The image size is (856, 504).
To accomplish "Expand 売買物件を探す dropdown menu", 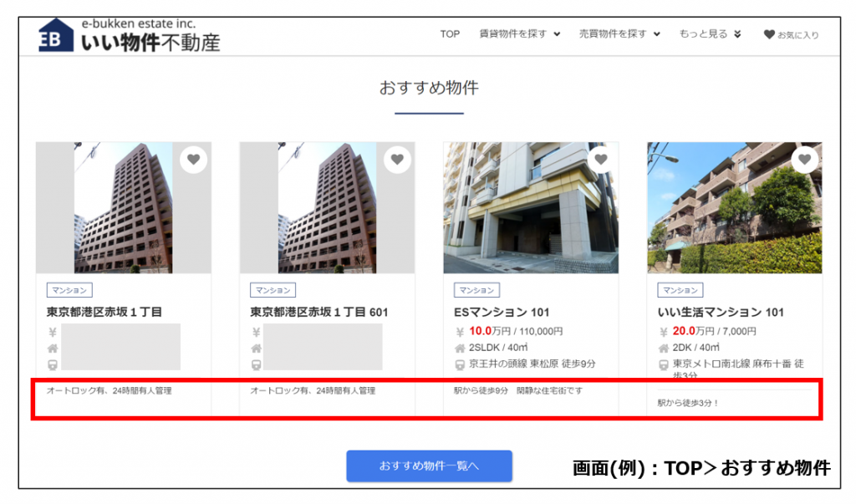I will coord(619,34).
